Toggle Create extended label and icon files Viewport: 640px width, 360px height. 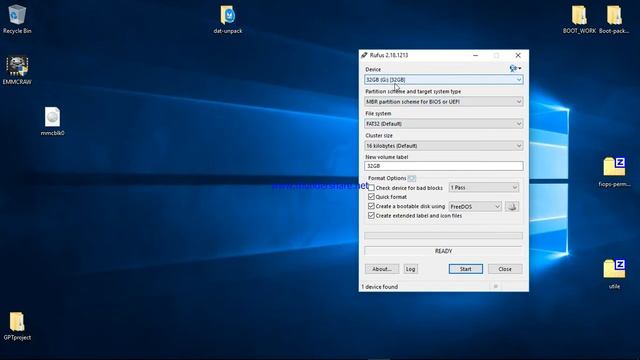point(371,216)
